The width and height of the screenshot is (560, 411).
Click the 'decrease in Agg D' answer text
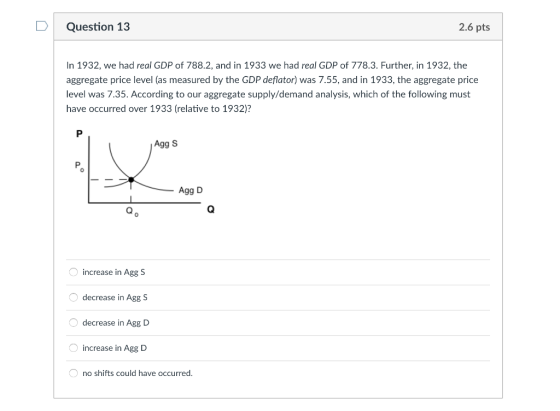(x=116, y=323)
